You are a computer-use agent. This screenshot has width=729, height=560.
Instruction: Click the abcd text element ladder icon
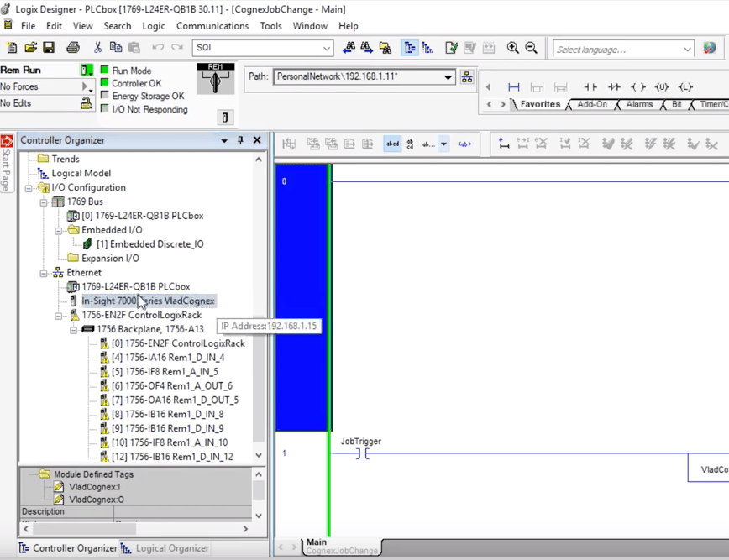[x=391, y=144]
